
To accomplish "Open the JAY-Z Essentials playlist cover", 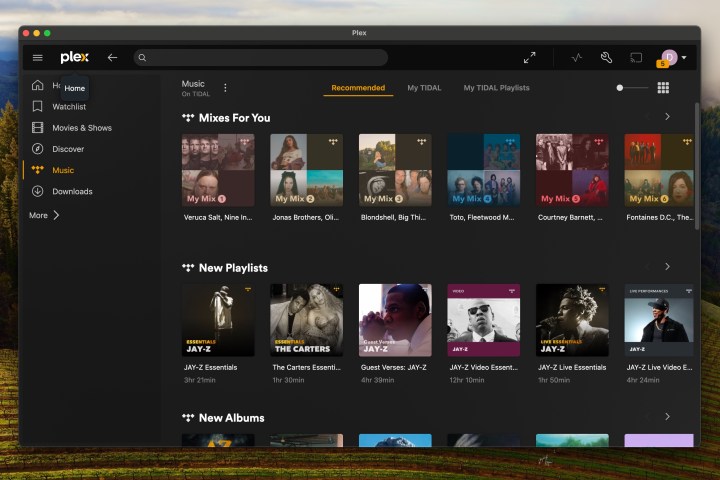I will point(218,320).
